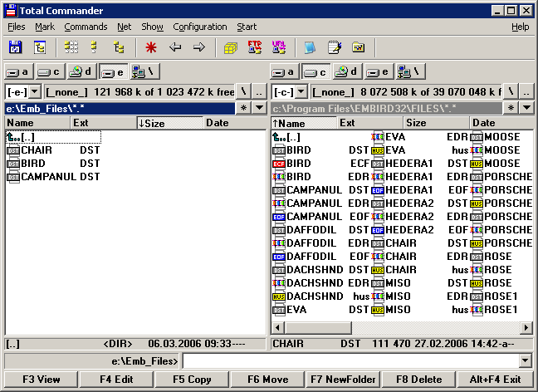
Task: Click the forward arrow toolbar icon
Action: [198, 47]
